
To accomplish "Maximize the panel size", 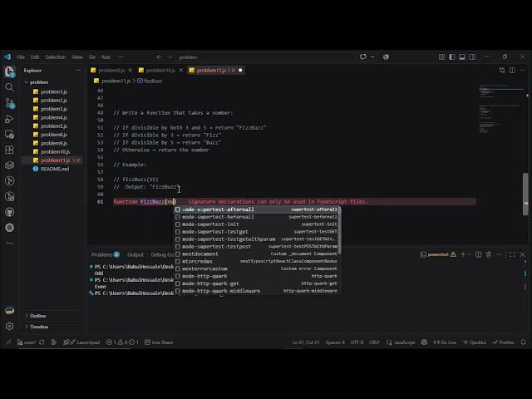I will tap(512, 254).
